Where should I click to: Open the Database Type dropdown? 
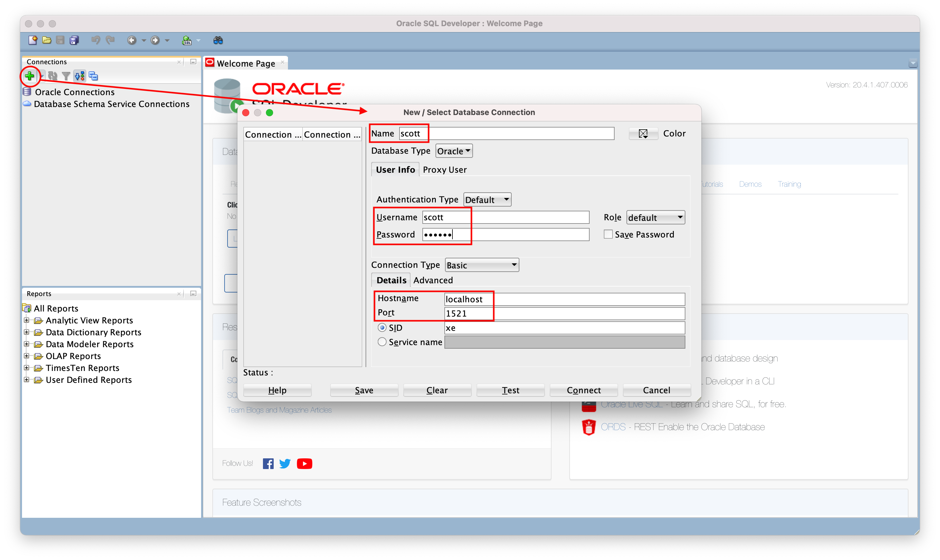click(454, 151)
